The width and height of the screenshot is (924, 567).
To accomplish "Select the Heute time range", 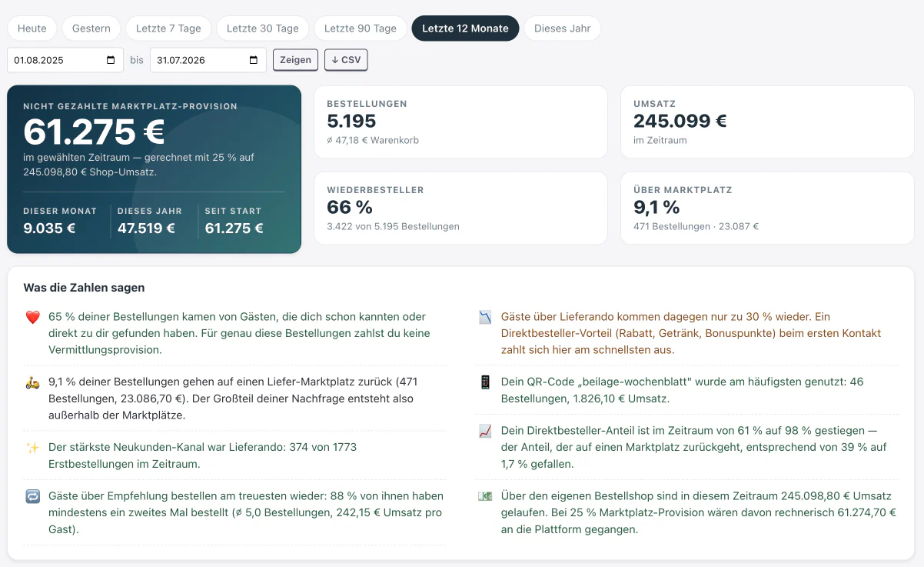I will (32, 28).
